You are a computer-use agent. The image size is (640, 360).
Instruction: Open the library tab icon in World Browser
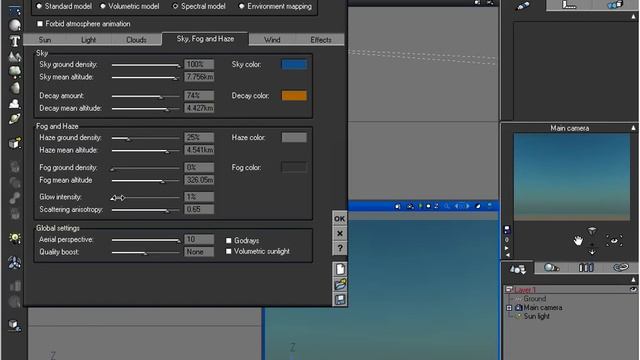586,268
